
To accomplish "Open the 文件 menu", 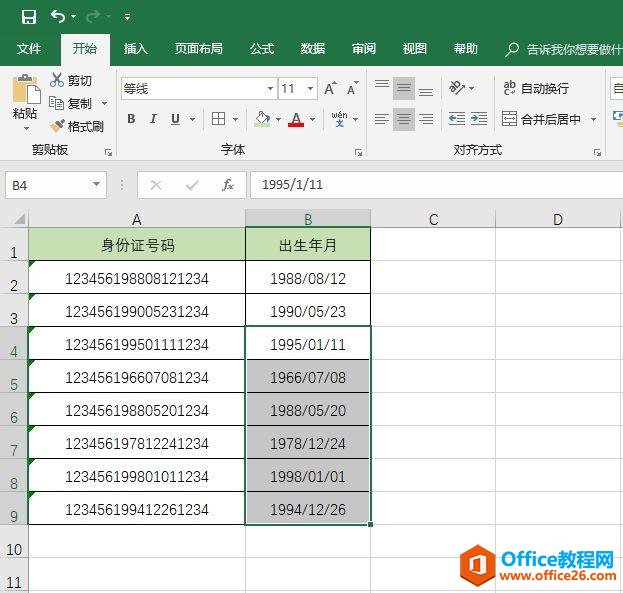I will [x=29, y=48].
